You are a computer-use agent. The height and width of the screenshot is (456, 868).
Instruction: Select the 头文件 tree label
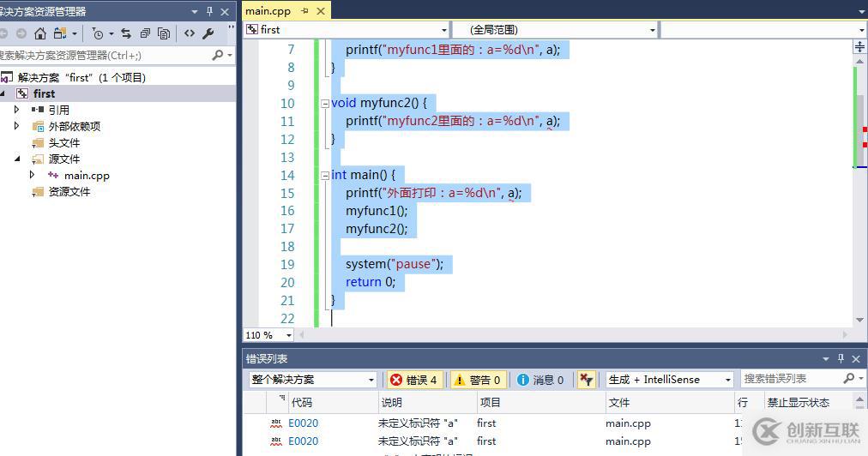click(x=64, y=143)
